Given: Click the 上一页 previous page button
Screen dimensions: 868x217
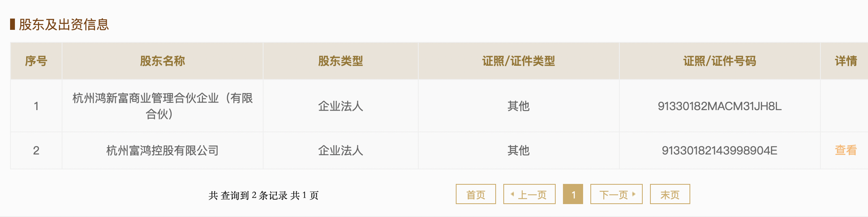Looking at the screenshot, I should pos(529,194).
